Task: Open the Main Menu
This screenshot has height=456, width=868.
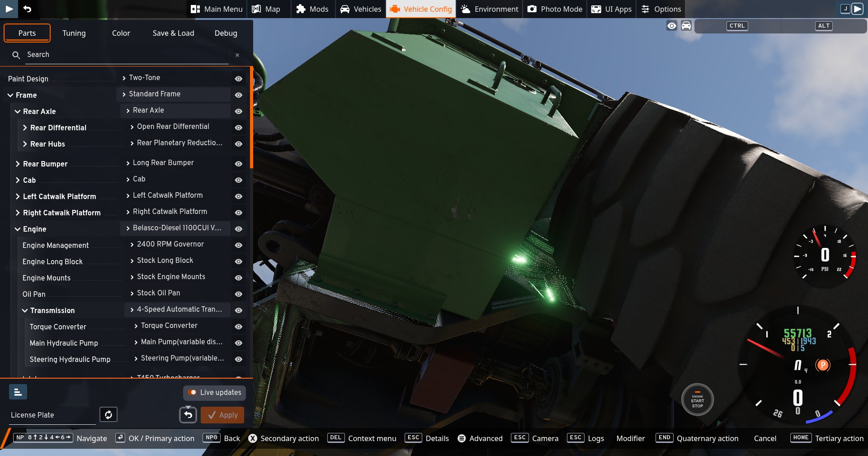Action: [217, 9]
